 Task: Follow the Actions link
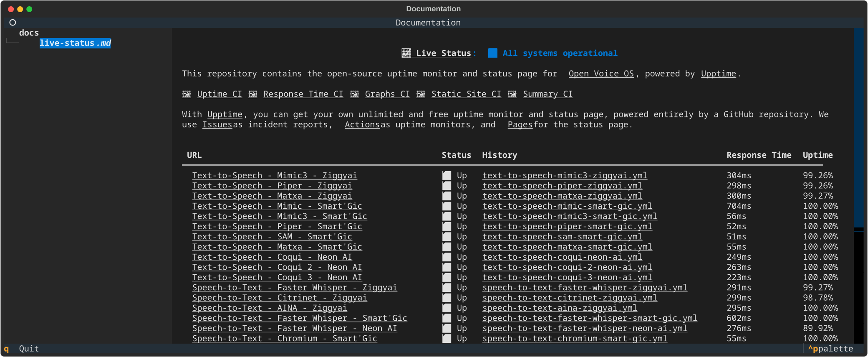(362, 124)
